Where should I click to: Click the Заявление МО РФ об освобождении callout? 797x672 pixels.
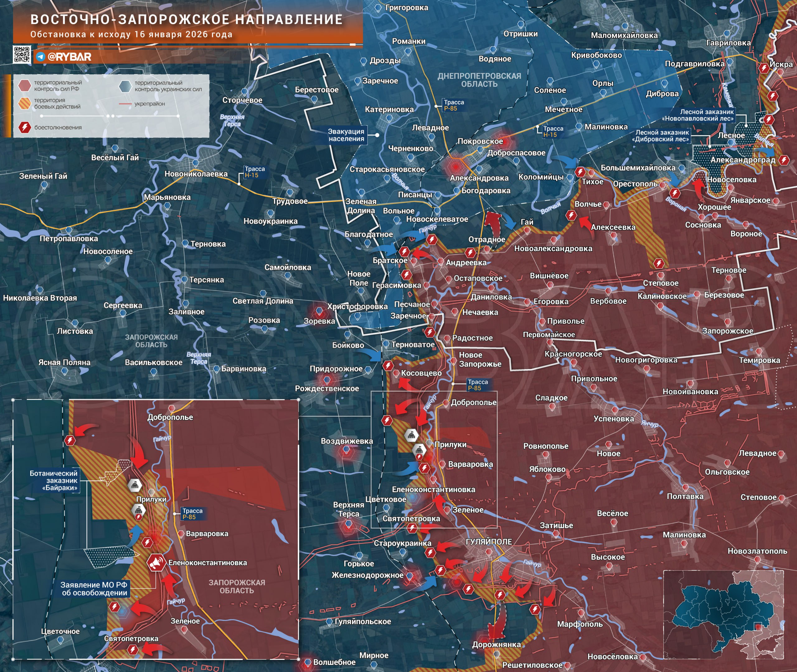pyautogui.click(x=94, y=589)
